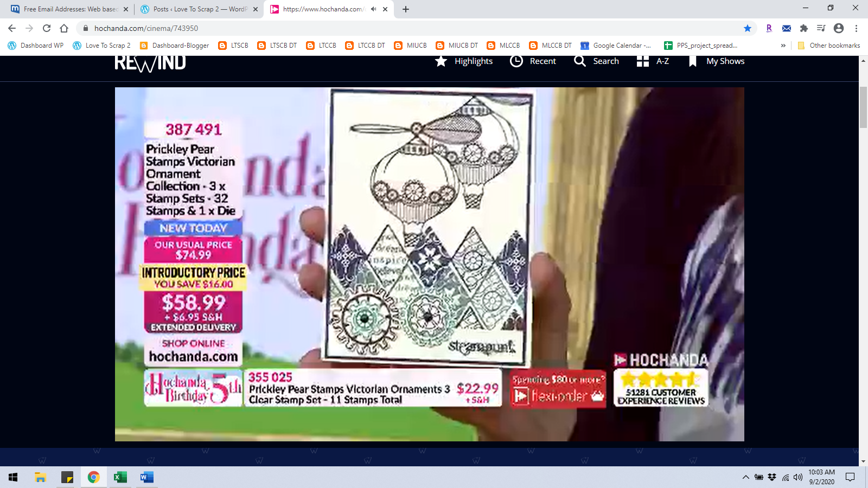Image resolution: width=868 pixels, height=488 pixels.
Task: Click the My Shows bookmark icon
Action: tap(692, 61)
